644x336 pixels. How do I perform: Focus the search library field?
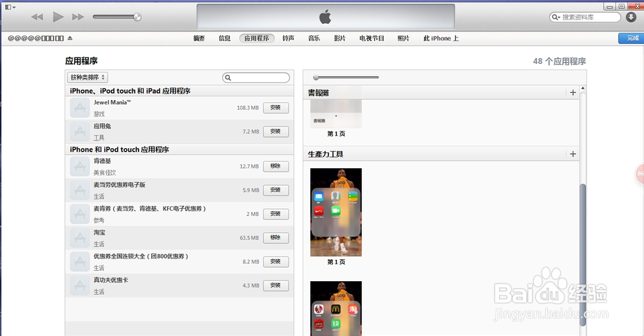click(x=585, y=17)
